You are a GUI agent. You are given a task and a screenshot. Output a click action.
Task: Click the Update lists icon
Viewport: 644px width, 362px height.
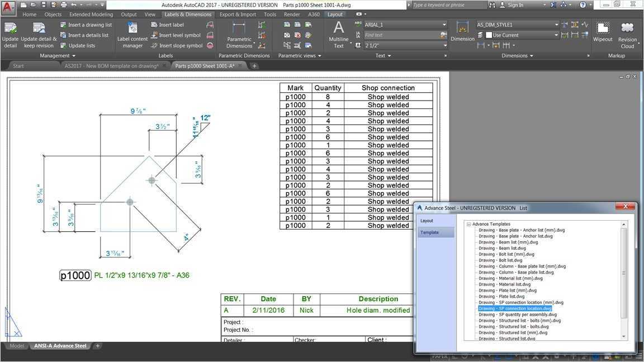(63, 46)
